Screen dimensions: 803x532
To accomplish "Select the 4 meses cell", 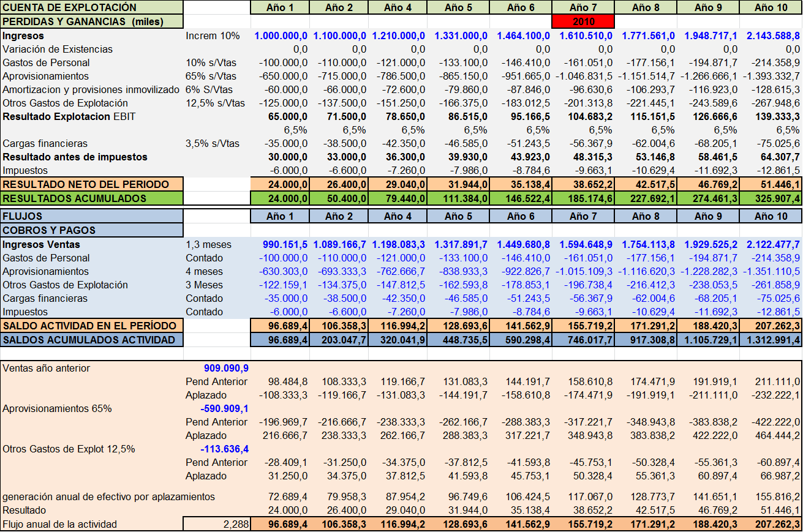I will 205,271.
